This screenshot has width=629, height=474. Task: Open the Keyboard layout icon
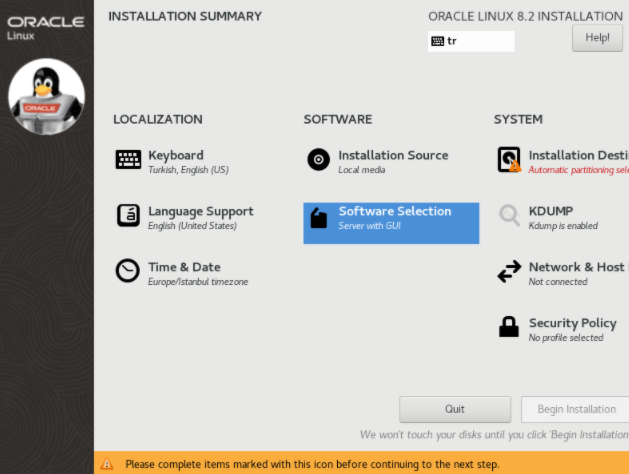[128, 160]
